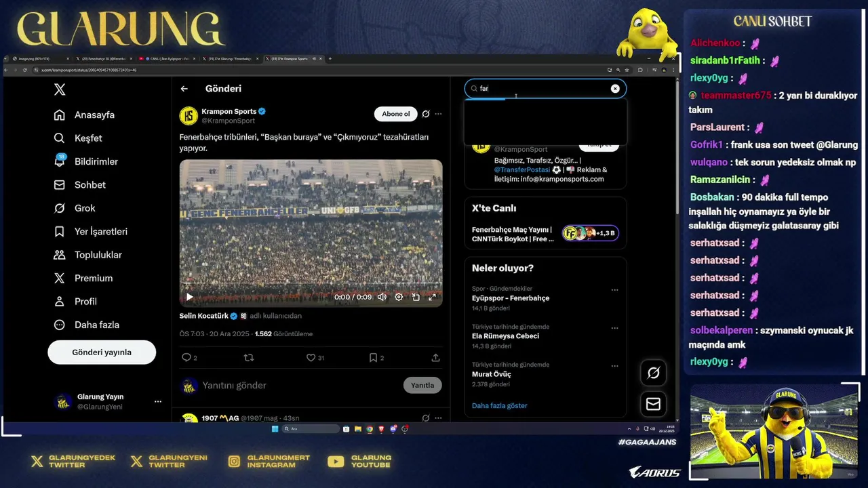Open Murat Övüç trend

(x=492, y=374)
